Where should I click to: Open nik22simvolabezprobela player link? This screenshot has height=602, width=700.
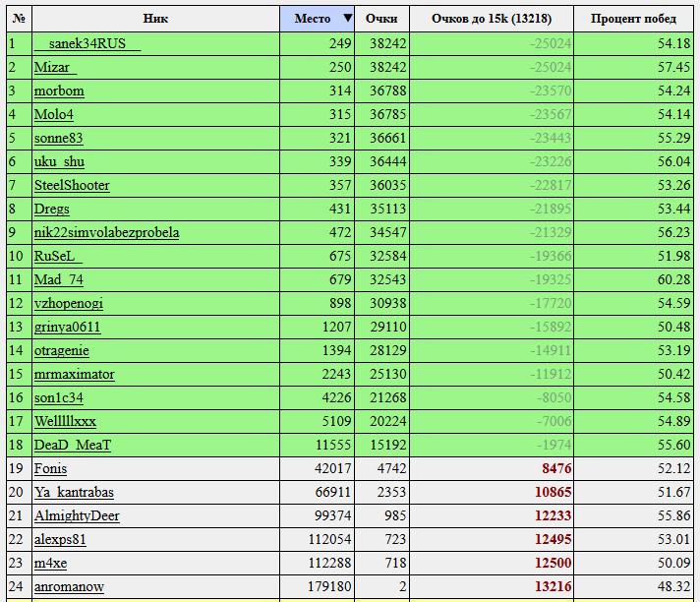(107, 233)
